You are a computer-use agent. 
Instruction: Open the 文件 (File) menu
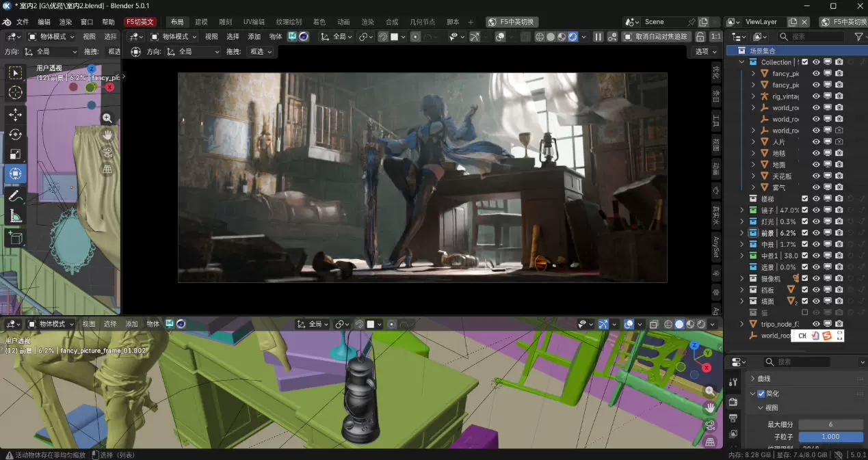tap(23, 22)
